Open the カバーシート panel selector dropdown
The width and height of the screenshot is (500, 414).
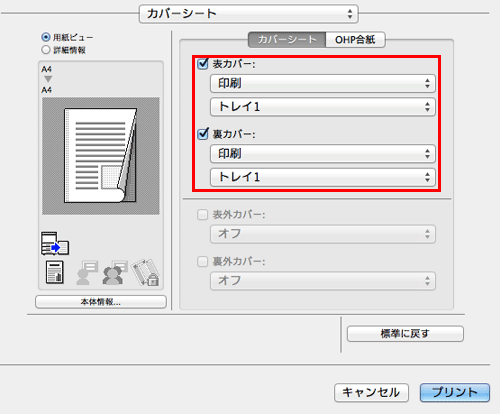249,14
